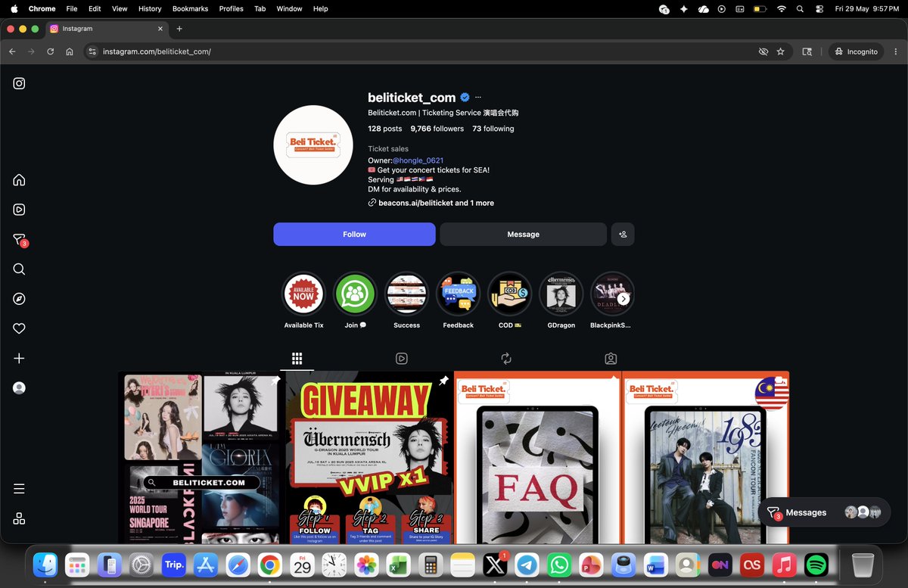Click the similar accounts add-person button
Viewport: 908px width, 588px height.
[x=623, y=235]
